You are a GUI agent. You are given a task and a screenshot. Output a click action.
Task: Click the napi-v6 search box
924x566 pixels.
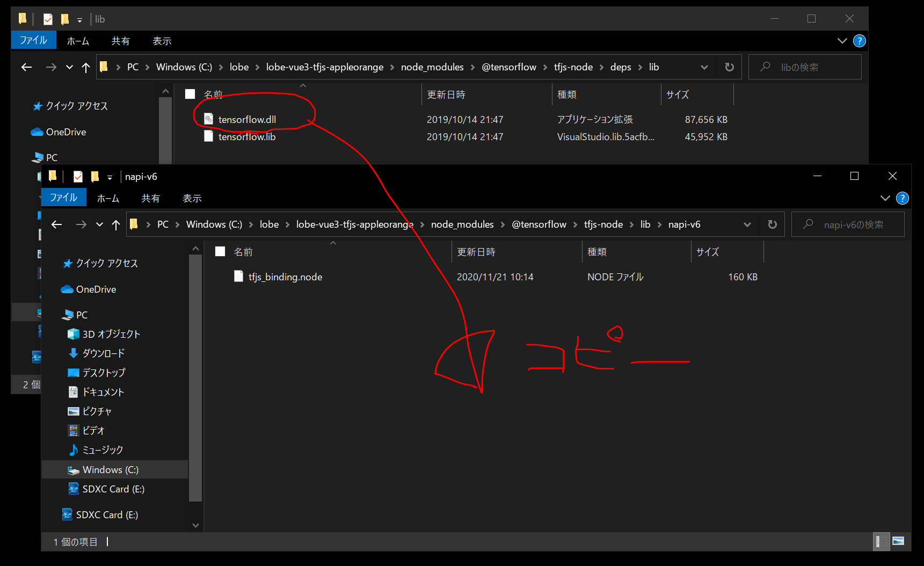(x=848, y=224)
